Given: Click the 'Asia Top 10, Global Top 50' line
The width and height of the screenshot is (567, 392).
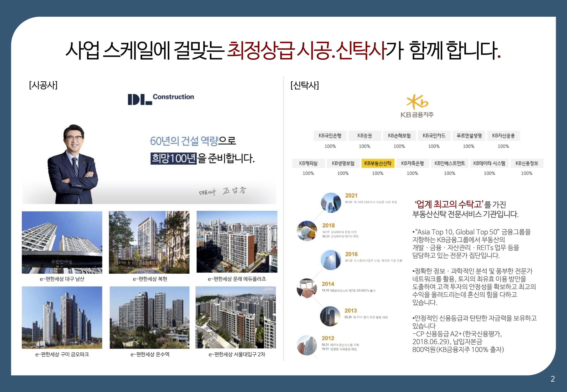Looking at the screenshot, I should 472,232.
